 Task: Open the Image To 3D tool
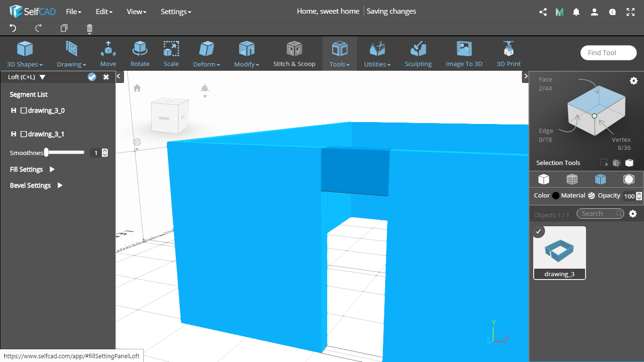pos(464,54)
